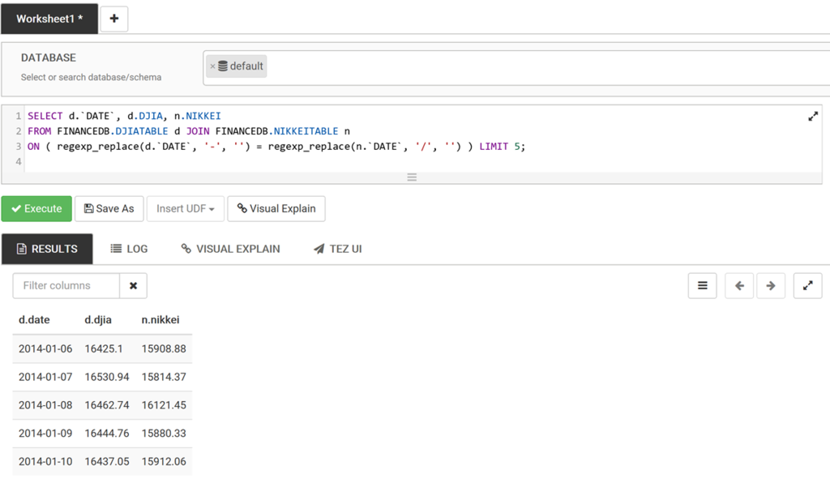Select the 16462.74 cell

[x=107, y=405]
